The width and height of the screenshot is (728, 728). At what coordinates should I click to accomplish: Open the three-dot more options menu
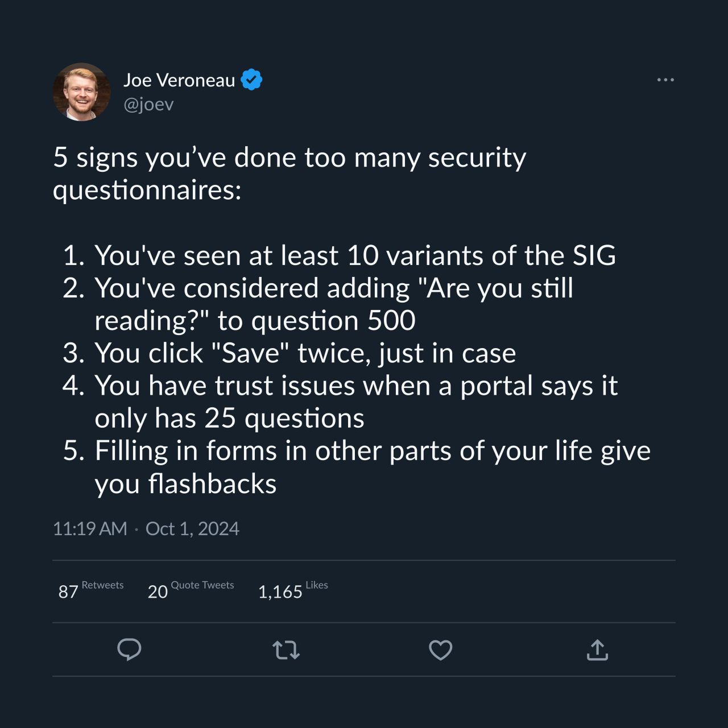pos(665,80)
